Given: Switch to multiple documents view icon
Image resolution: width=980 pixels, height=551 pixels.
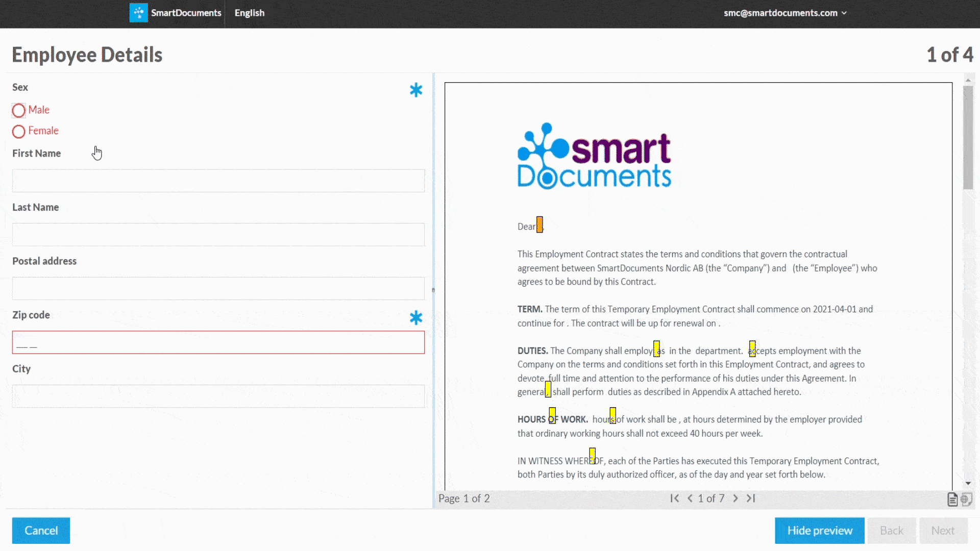Looking at the screenshot, I should pyautogui.click(x=966, y=499).
